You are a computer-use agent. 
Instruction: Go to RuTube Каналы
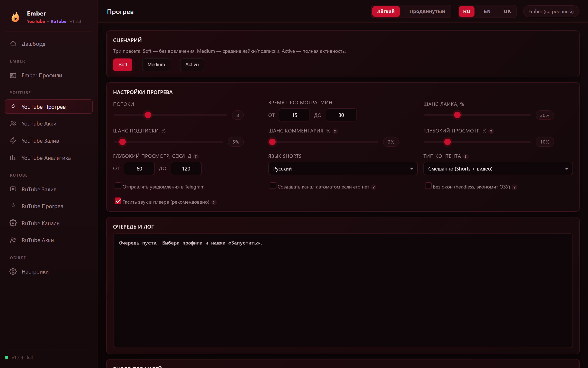49,223
